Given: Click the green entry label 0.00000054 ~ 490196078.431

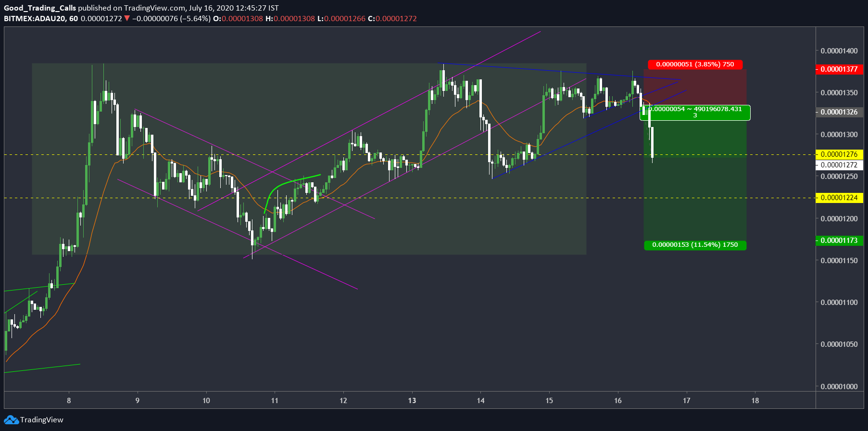Looking at the screenshot, I should click(x=695, y=112).
